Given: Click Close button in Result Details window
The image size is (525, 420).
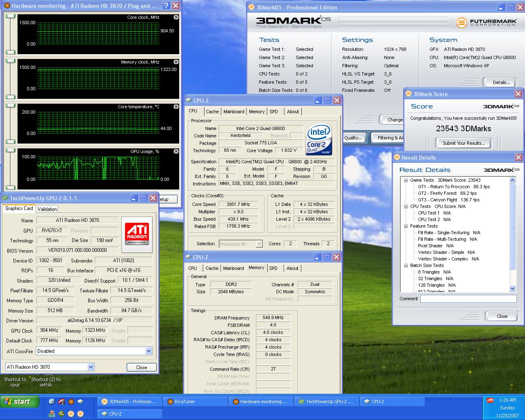Looking at the screenshot, I should [x=502, y=316].
